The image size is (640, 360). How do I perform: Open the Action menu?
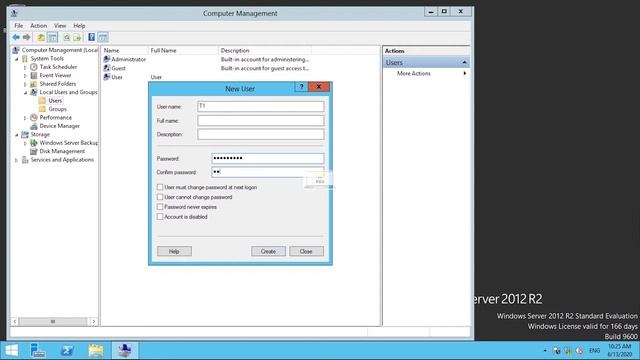point(39,26)
